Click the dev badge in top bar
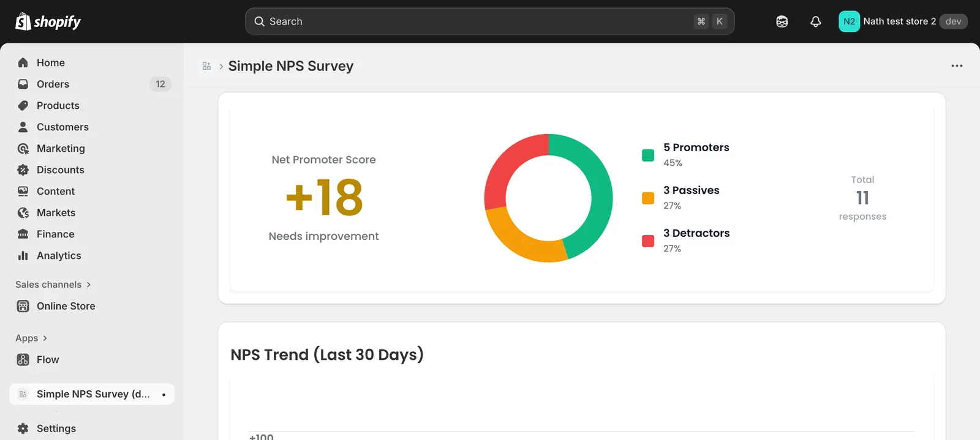This screenshot has height=440, width=980. click(x=953, y=21)
